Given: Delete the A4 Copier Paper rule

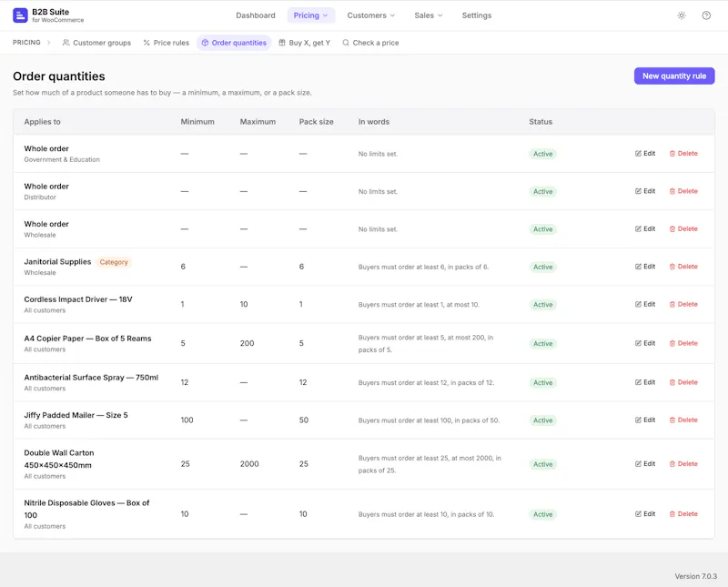Looking at the screenshot, I should pos(683,343).
